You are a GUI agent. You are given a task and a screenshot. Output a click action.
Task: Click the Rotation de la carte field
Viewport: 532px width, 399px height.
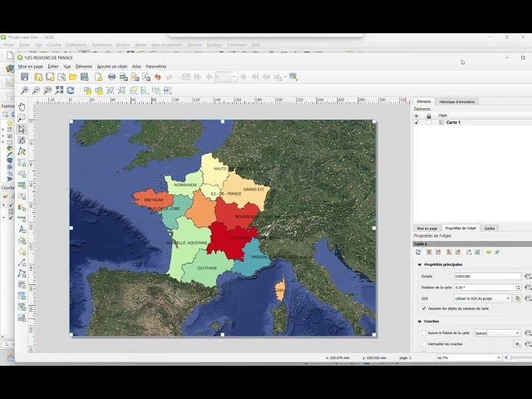pyautogui.click(x=485, y=288)
